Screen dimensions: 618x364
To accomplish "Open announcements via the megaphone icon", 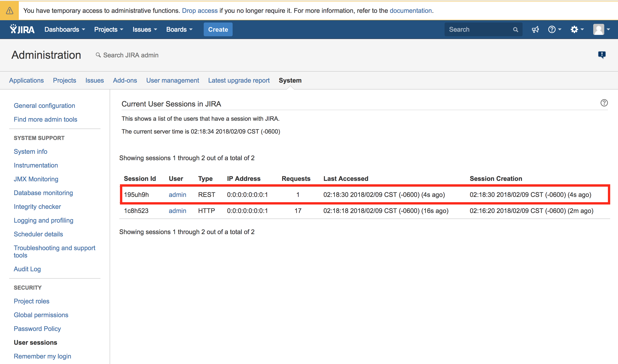I will [536, 29].
